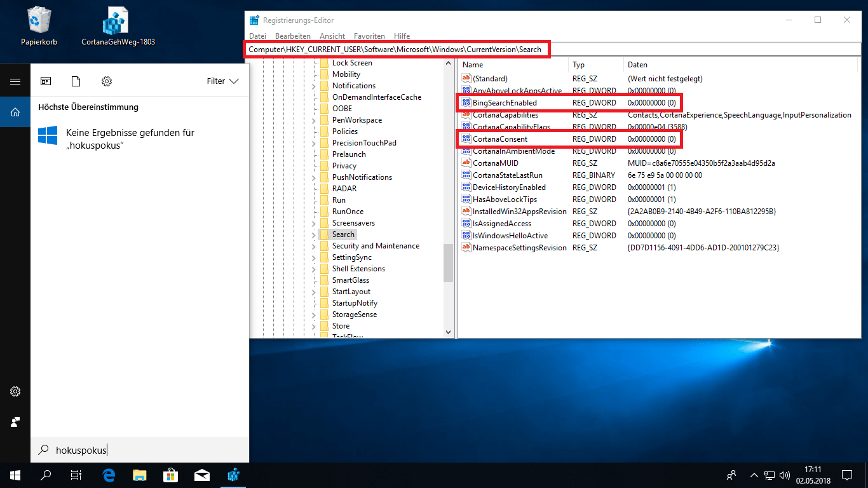The image size is (868, 488).
Task: Select the CortanaConsent value
Action: pos(500,139)
